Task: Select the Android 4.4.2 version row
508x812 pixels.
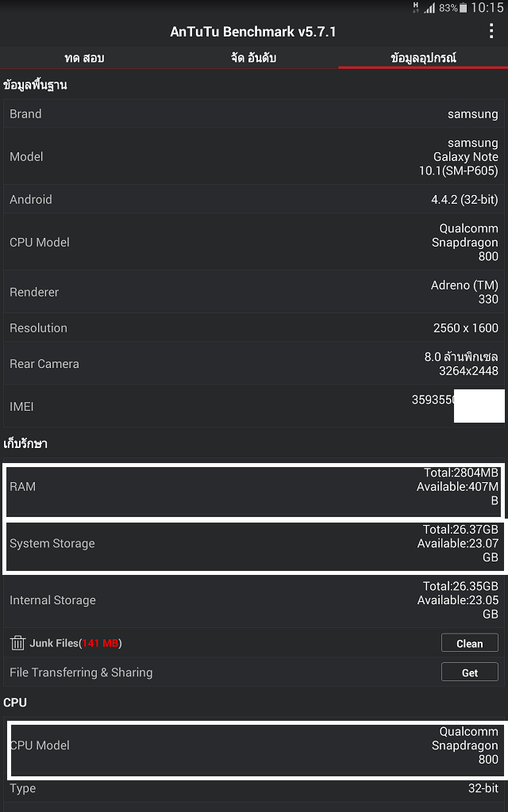Action: pyautogui.click(x=254, y=200)
